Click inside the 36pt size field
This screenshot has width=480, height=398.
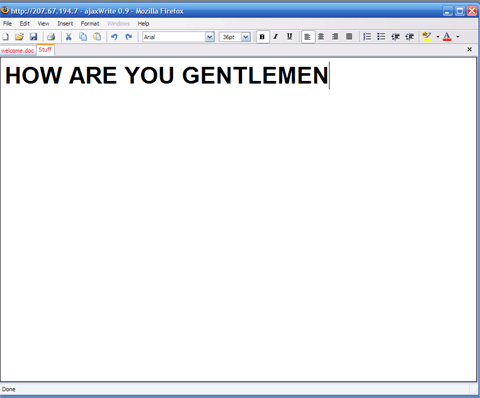tap(230, 37)
